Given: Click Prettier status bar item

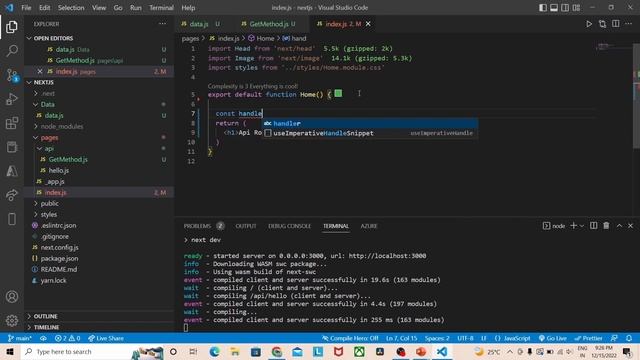Looking at the screenshot, I should 588,338.
